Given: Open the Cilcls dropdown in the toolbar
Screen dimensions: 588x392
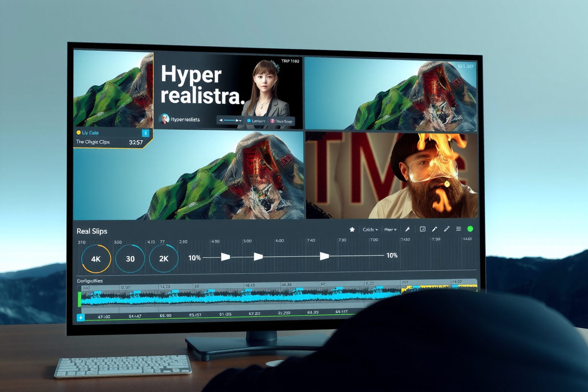Looking at the screenshot, I should click(370, 229).
